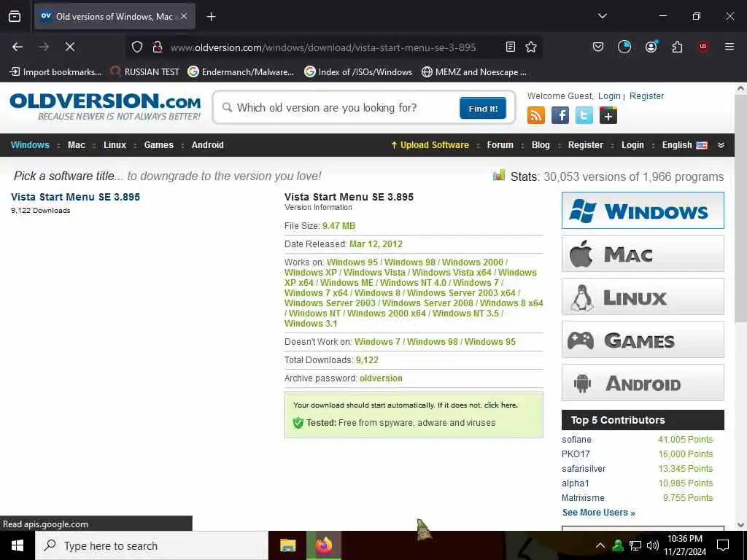
Task: Open File Explorer from taskbar
Action: coord(287,545)
